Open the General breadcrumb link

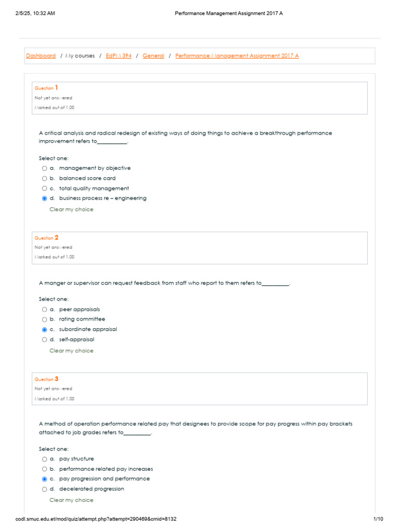tap(153, 56)
